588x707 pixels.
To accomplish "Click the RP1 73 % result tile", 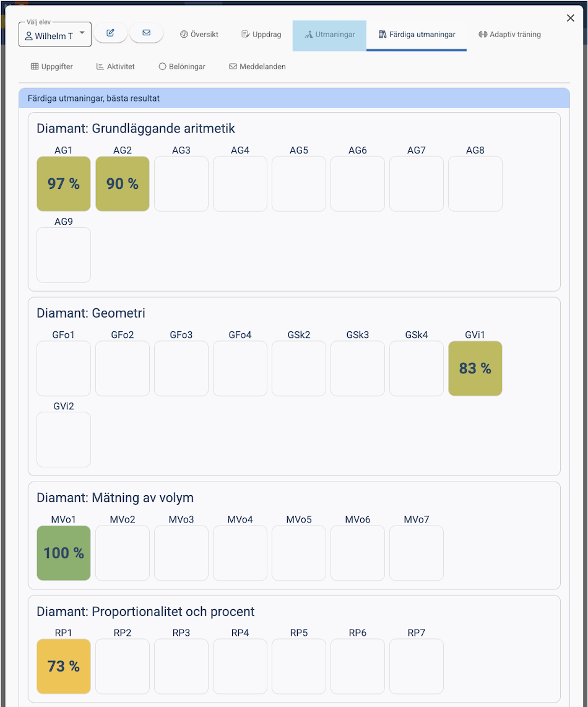I will pyautogui.click(x=64, y=666).
